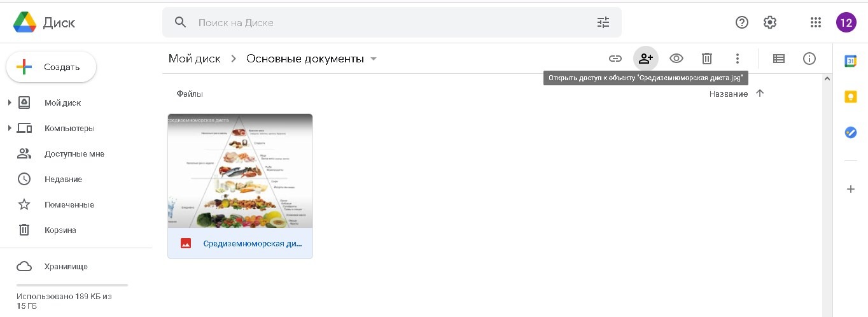Open search filter options icon
The width and height of the screenshot is (868, 317).
[x=603, y=22]
